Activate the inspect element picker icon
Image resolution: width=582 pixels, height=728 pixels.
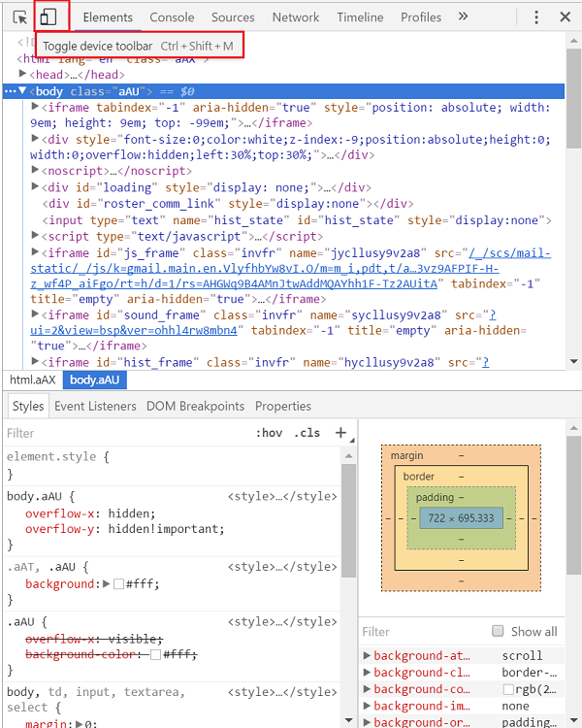click(x=20, y=17)
